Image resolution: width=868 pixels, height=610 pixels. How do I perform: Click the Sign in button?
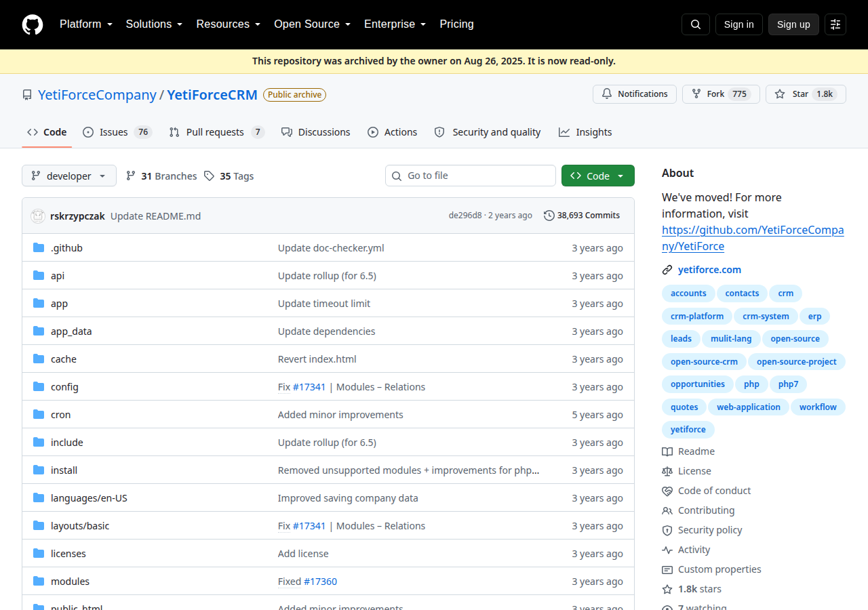[x=738, y=24]
